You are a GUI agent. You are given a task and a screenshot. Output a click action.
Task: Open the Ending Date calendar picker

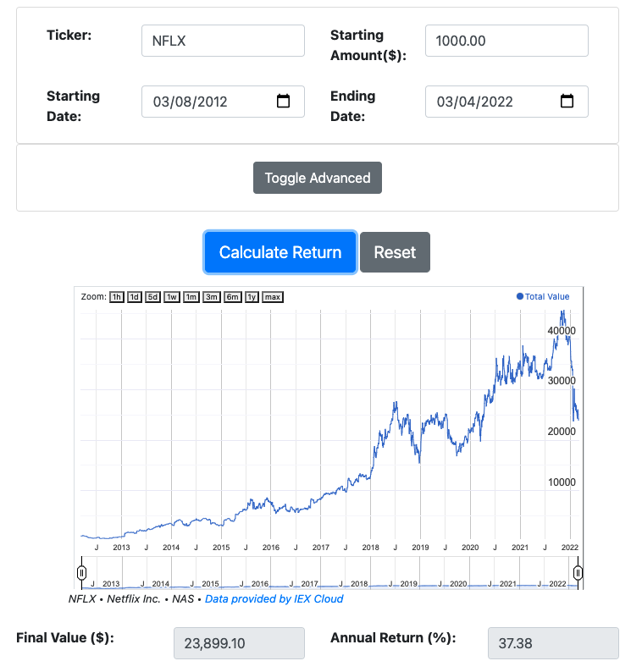pyautogui.click(x=567, y=102)
